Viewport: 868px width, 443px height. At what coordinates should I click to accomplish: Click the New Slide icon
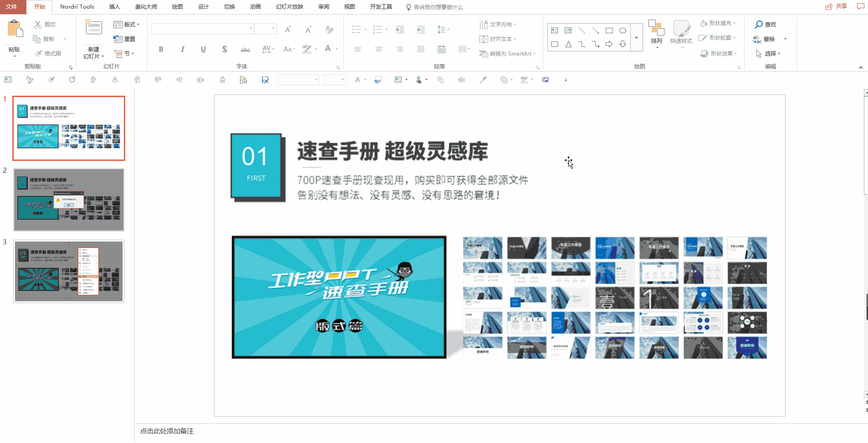[x=93, y=28]
